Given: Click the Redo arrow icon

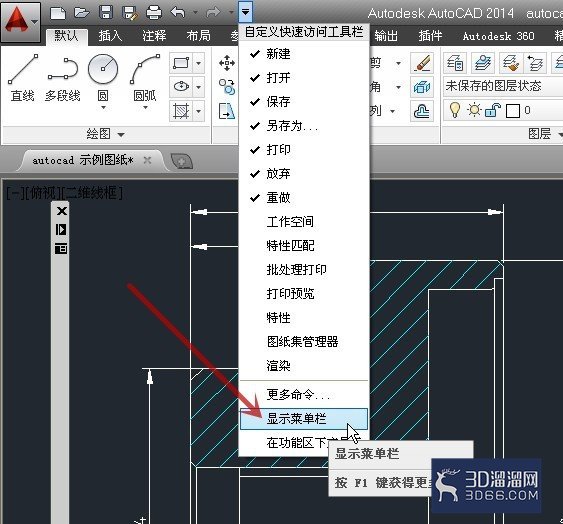Looking at the screenshot, I should point(214,13).
